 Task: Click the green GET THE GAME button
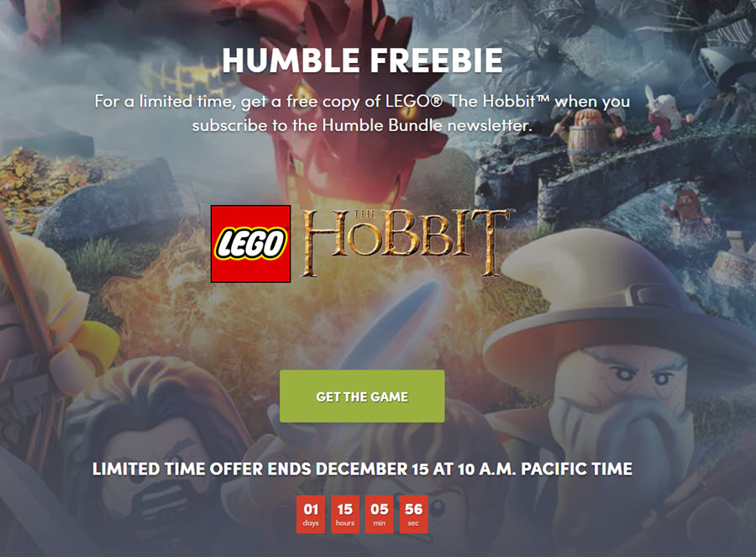point(362,397)
